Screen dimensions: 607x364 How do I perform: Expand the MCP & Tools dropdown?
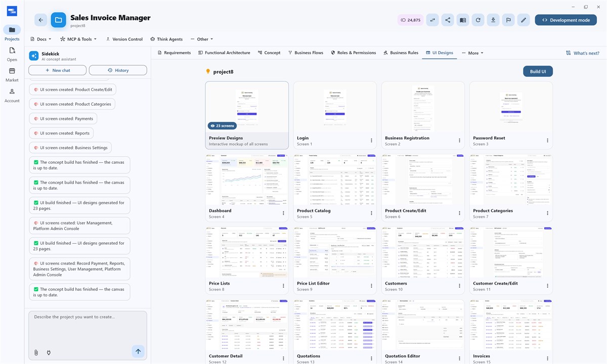pos(78,39)
